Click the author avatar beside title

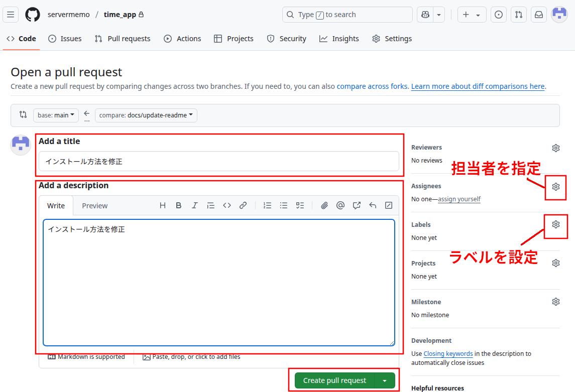pos(21,145)
